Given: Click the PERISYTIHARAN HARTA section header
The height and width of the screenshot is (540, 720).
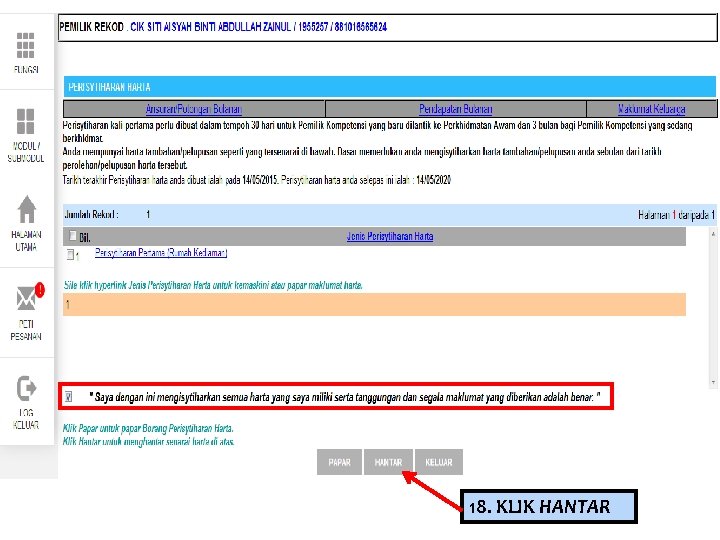Looking at the screenshot, I should point(389,87).
